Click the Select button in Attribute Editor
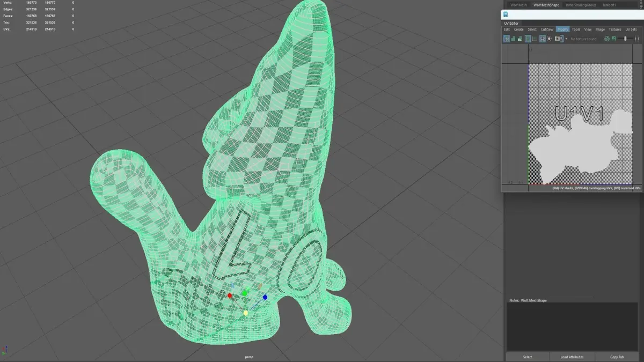 (x=528, y=357)
